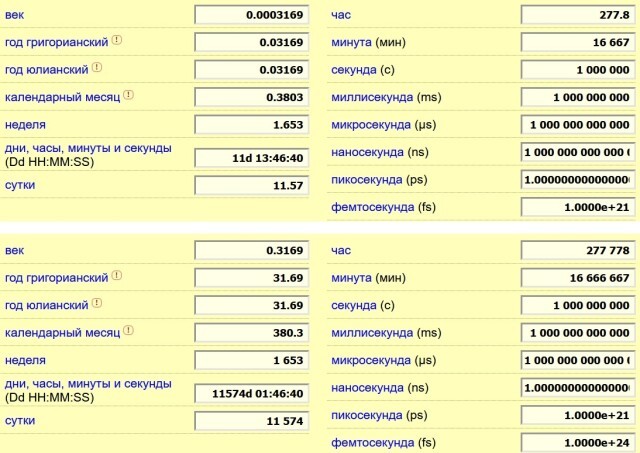Select the век field showing 0.0003169
640x453 pixels.
251,15
